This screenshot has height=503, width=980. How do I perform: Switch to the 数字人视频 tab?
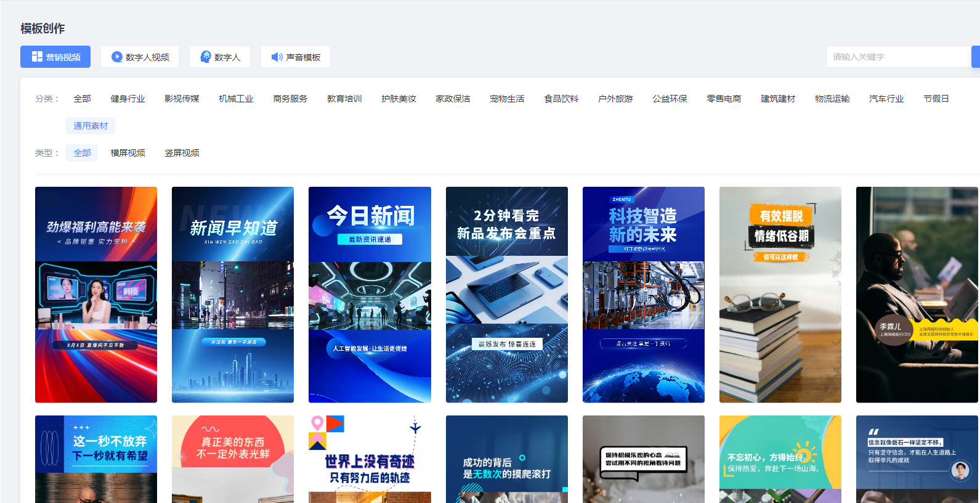[140, 57]
